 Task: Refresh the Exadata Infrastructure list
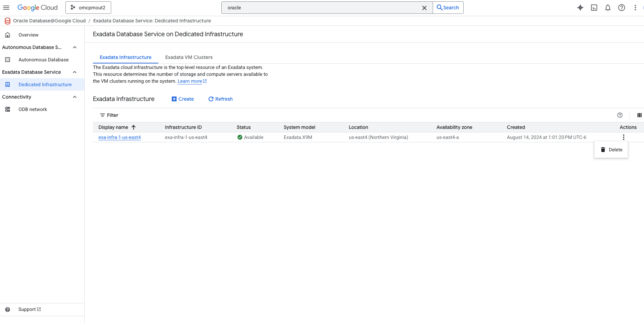click(x=221, y=99)
